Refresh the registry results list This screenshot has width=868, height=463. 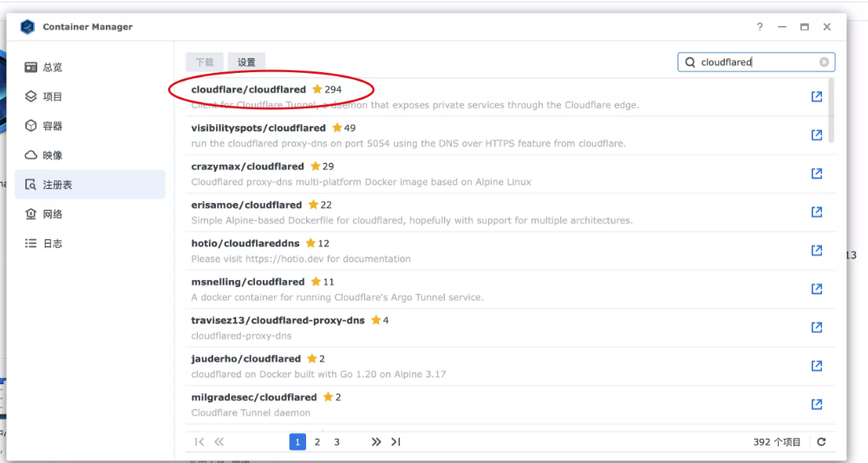tap(821, 442)
